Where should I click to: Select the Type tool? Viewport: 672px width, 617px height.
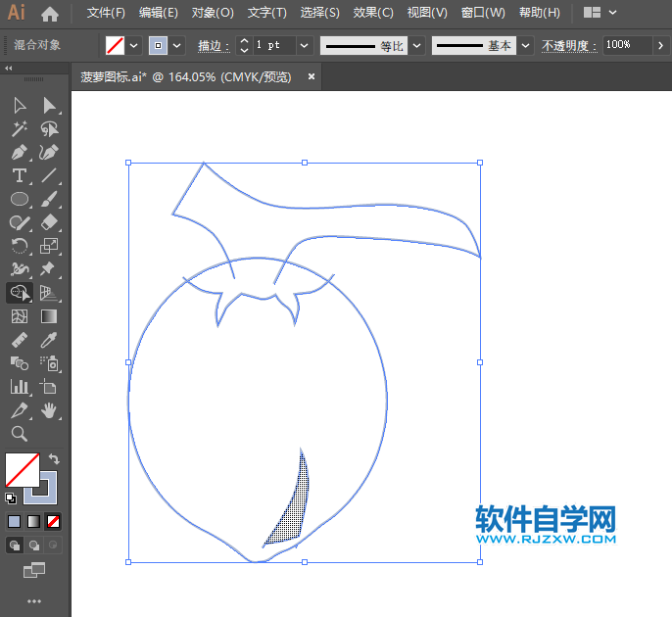pyautogui.click(x=20, y=175)
